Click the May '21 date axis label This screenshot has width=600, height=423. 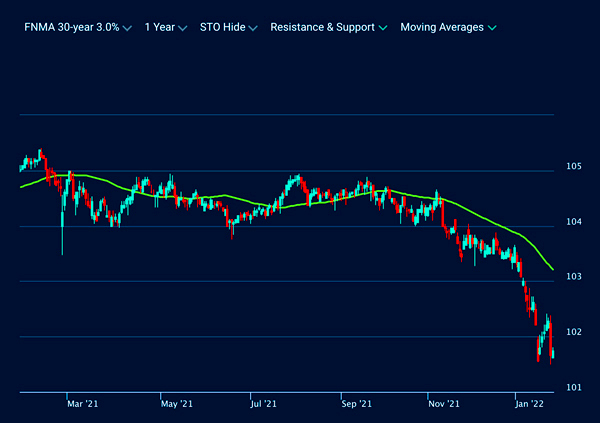(x=176, y=404)
